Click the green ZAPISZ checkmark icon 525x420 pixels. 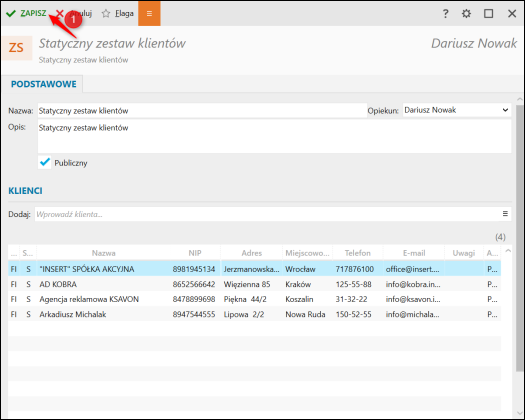tap(11, 13)
